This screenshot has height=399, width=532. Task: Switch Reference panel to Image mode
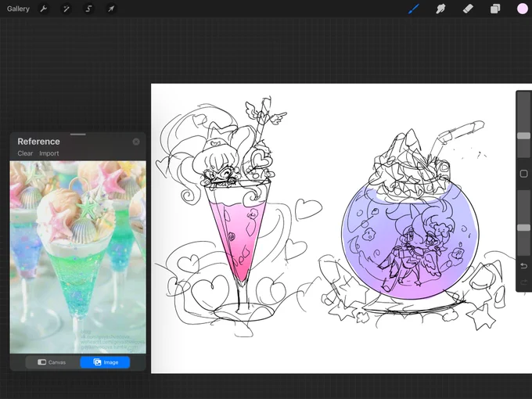click(x=105, y=362)
